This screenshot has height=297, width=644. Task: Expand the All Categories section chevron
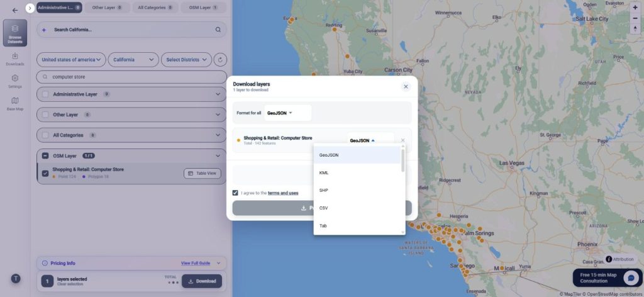pyautogui.click(x=218, y=135)
